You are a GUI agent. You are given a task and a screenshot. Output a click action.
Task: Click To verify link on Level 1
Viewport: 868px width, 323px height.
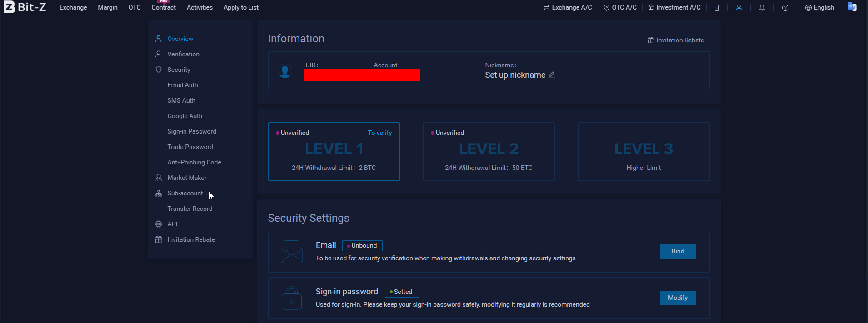[380, 133]
